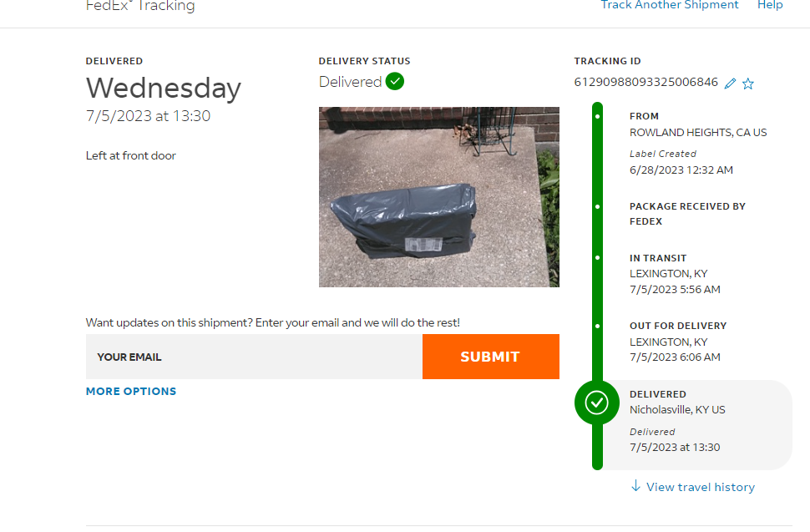Expand MORE OPTIONS for shipment updates
This screenshot has width=810, height=532.
click(131, 392)
